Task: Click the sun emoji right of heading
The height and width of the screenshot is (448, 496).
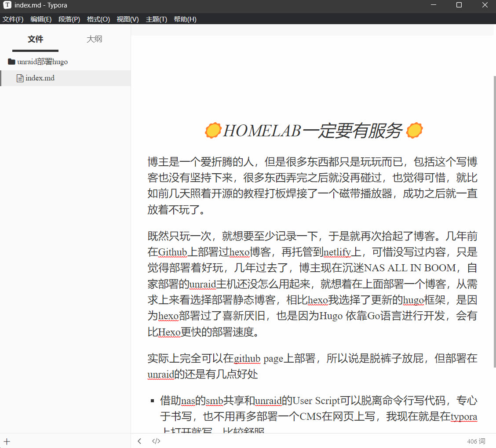Action: [x=414, y=131]
